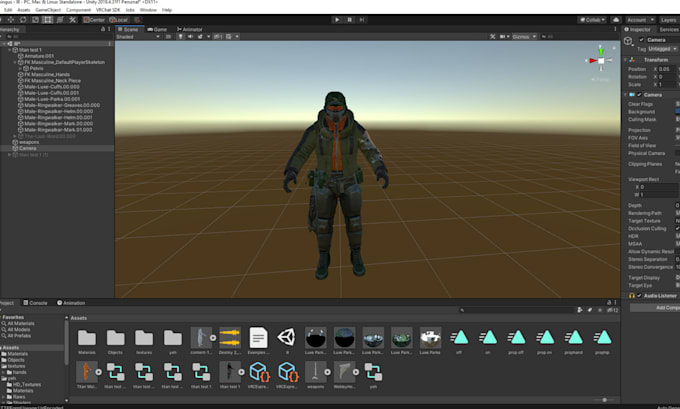Image resolution: width=680 pixels, height=409 pixels.
Task: Click the Project search field
Action: coord(517,310)
